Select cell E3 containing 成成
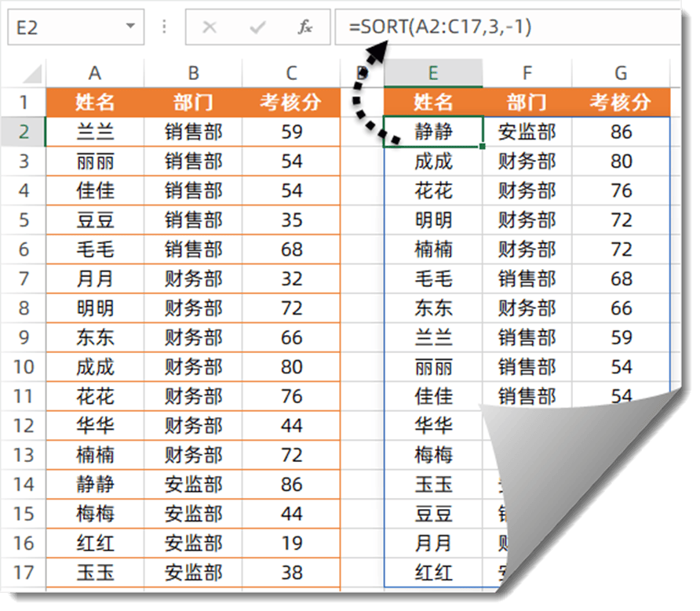 433,161
